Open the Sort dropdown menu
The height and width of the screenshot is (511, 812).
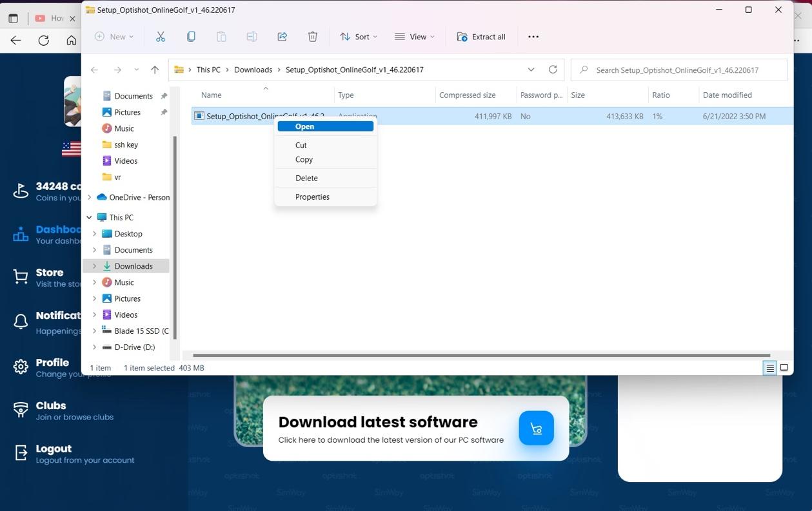359,37
